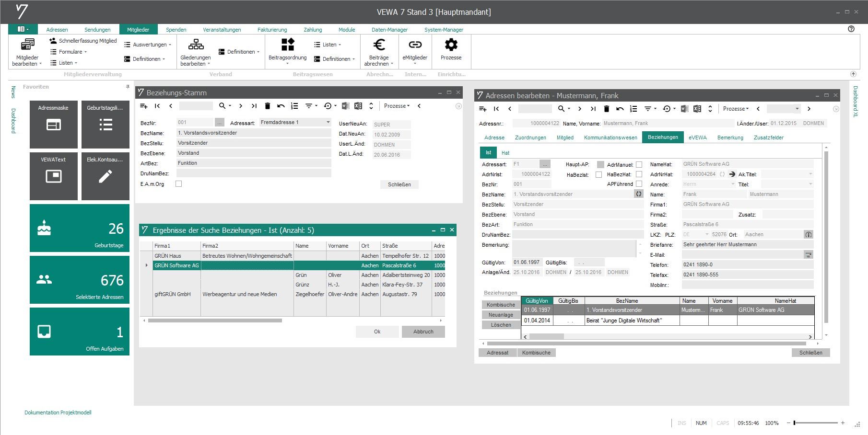Click Abbruch in search results dialog
This screenshot has width=868, height=435.
(x=423, y=332)
